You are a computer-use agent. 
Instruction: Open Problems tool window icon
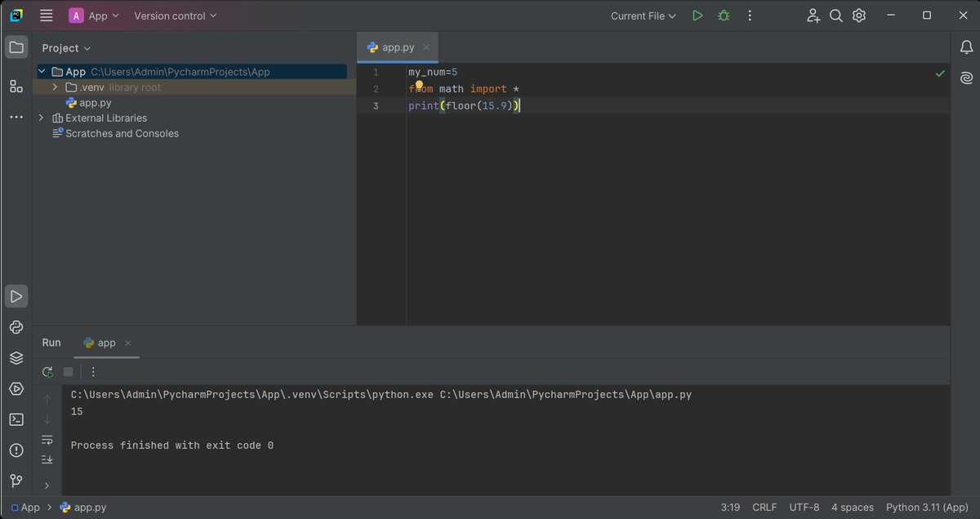coord(16,450)
